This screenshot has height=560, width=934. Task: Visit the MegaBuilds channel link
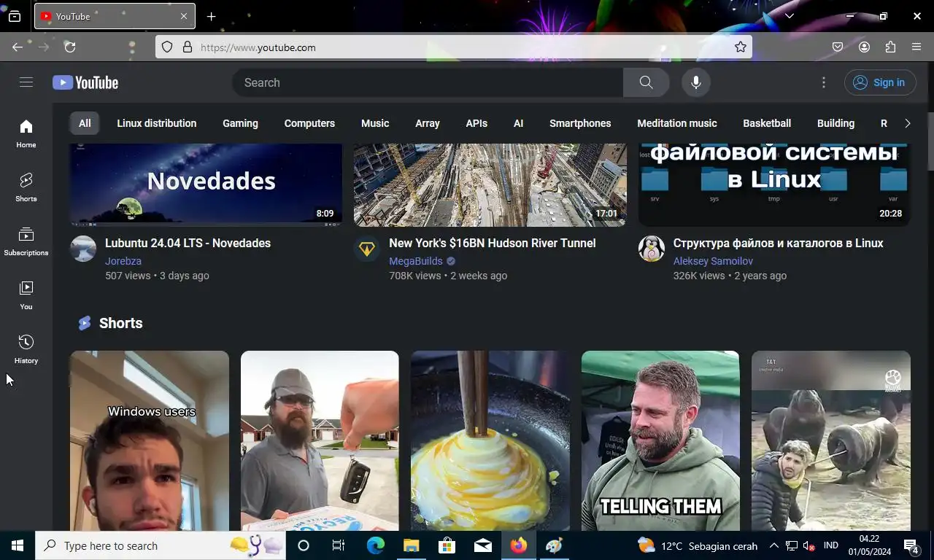416,260
